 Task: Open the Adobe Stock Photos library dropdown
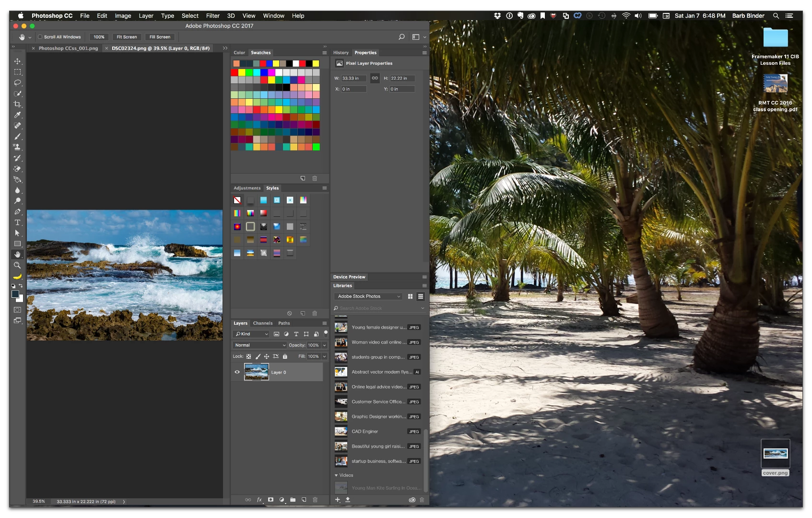point(368,296)
